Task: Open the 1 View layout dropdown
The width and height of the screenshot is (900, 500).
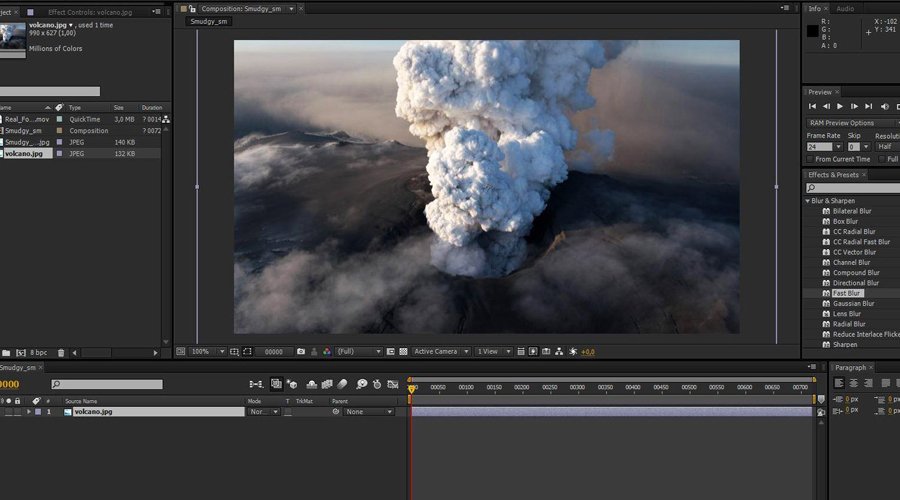Action: point(493,351)
